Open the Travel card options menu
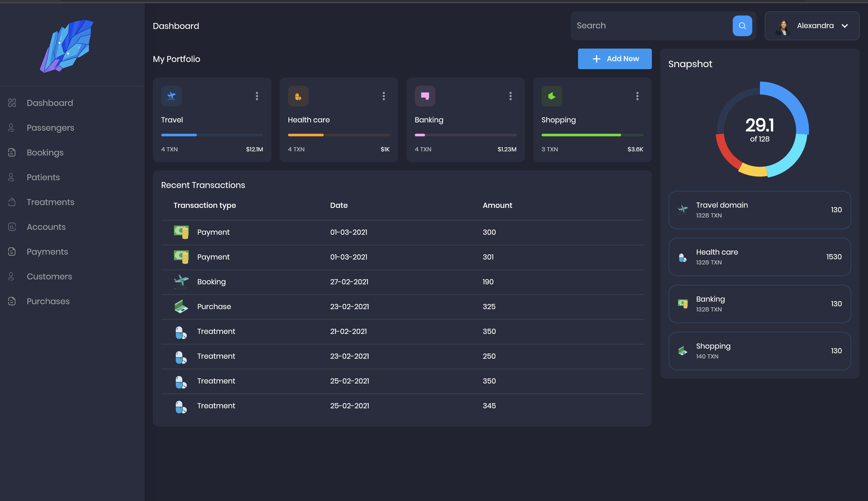 coord(257,96)
